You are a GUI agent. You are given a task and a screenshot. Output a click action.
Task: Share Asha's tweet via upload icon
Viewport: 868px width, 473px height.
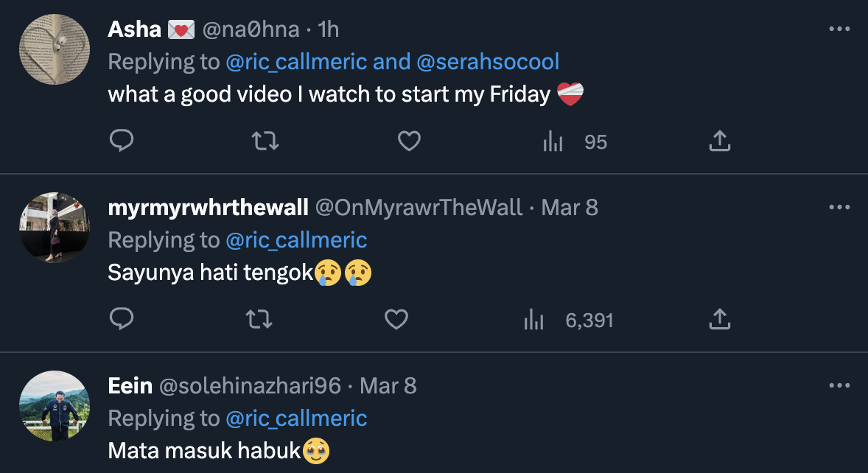coord(719,141)
